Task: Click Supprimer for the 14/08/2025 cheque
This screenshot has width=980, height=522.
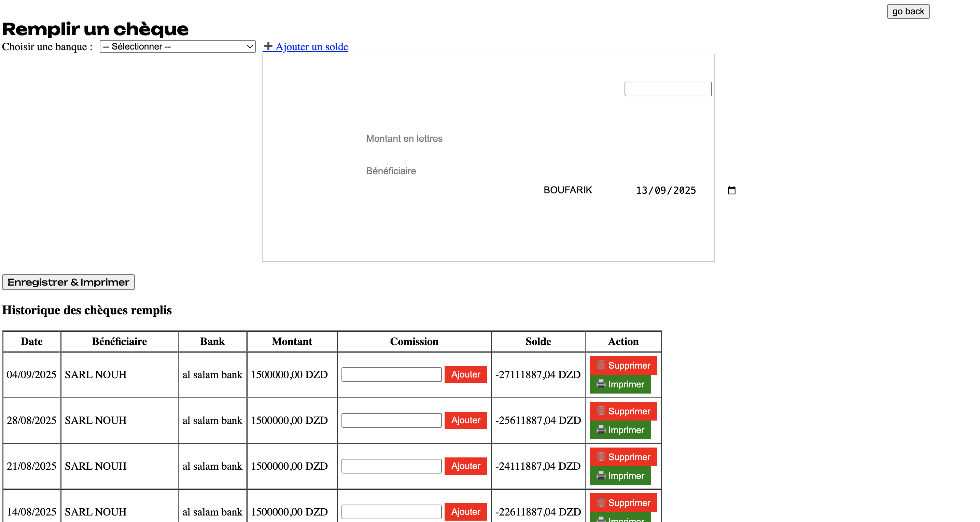Action: [623, 503]
